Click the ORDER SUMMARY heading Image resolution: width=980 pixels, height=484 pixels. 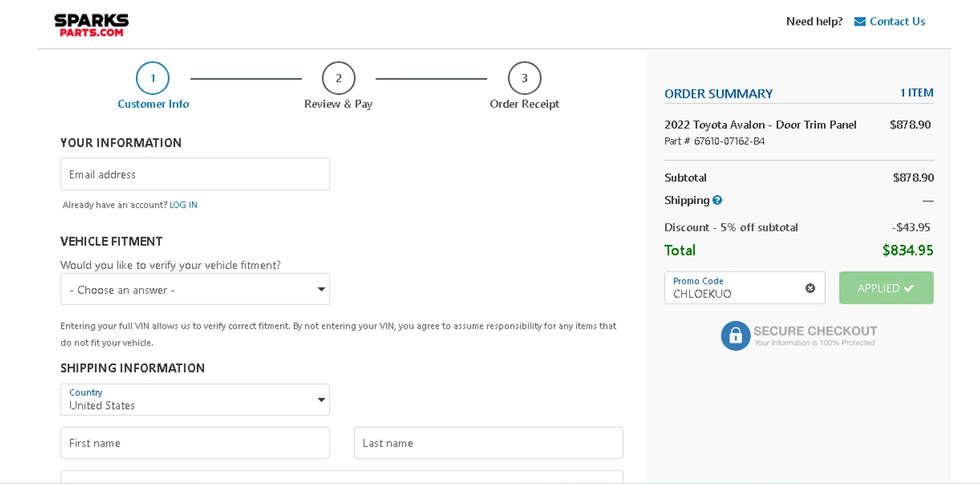(719, 93)
